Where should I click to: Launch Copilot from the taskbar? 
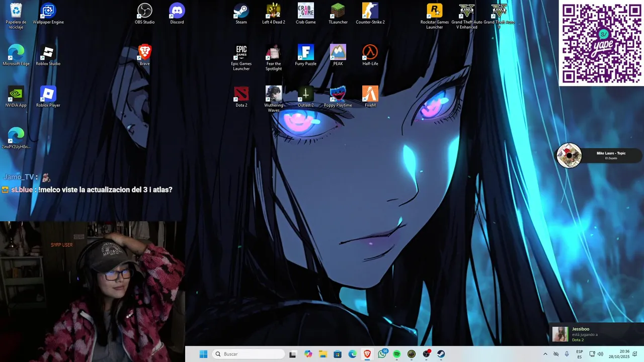308,354
